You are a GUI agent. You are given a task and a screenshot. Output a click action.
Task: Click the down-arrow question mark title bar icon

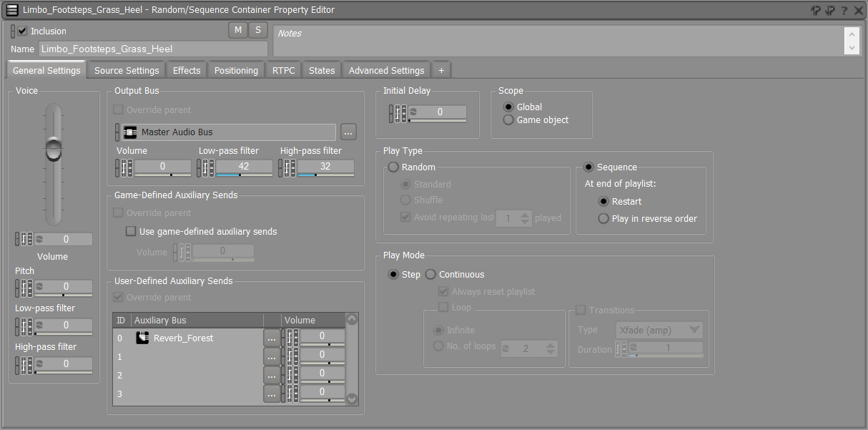click(830, 11)
